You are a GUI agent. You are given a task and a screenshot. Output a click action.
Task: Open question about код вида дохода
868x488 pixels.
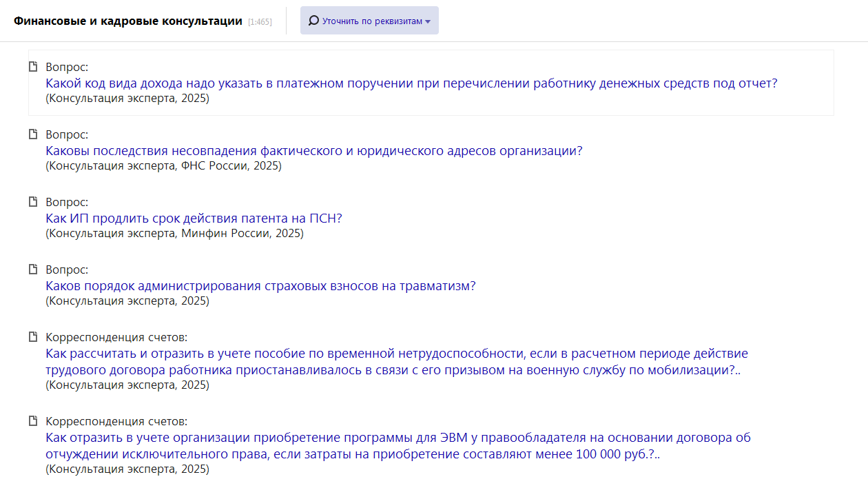tap(411, 83)
